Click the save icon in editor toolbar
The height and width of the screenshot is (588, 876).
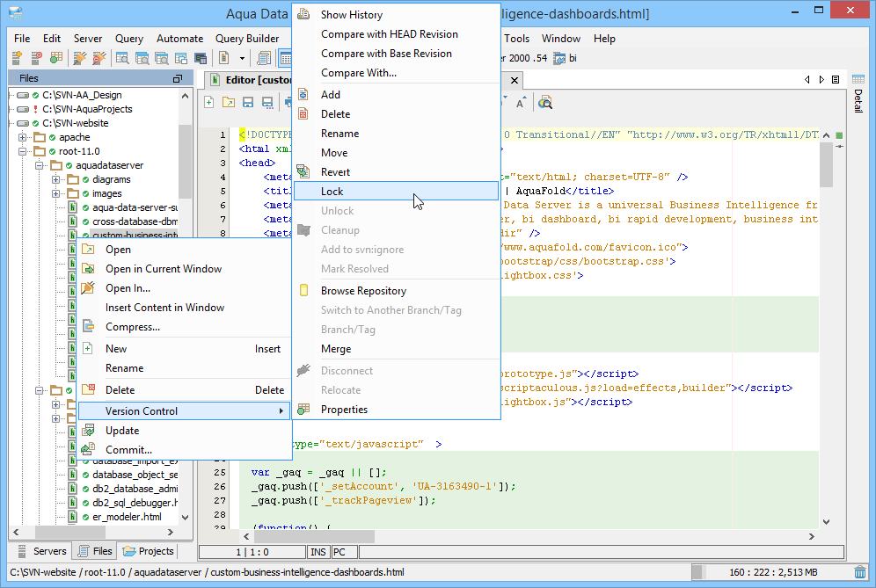coord(248,102)
